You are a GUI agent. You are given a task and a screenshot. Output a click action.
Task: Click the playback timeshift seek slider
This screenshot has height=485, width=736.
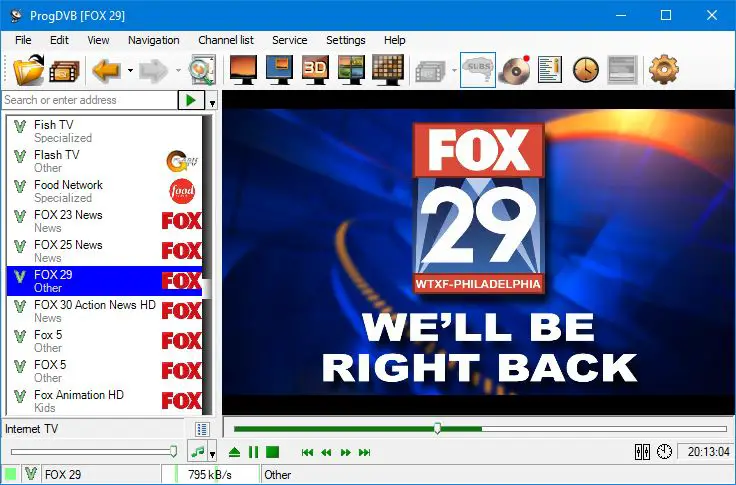[480, 429]
